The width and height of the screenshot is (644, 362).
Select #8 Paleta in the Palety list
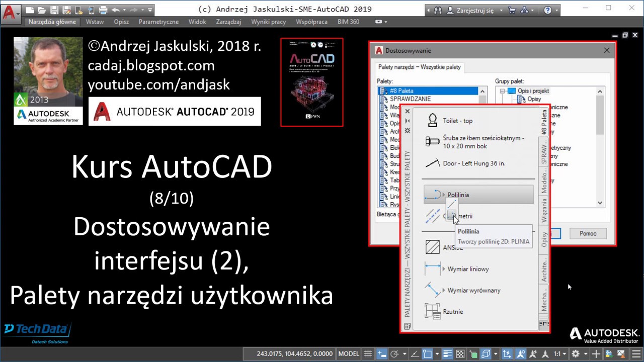click(427, 91)
